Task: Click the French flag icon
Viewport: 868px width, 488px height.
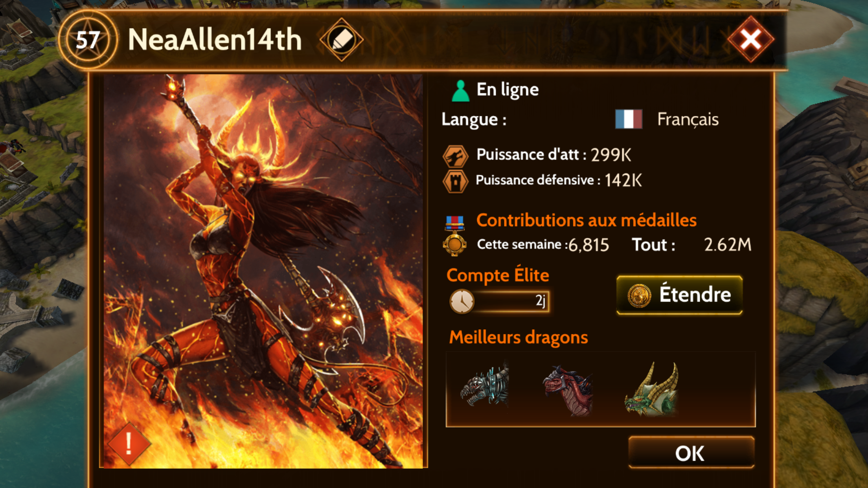Action: point(629,119)
